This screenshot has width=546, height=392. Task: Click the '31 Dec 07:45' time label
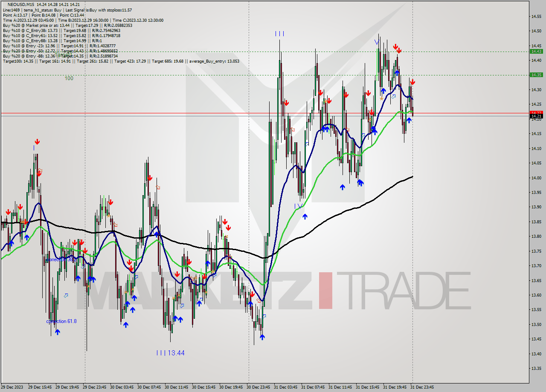tap(313, 387)
